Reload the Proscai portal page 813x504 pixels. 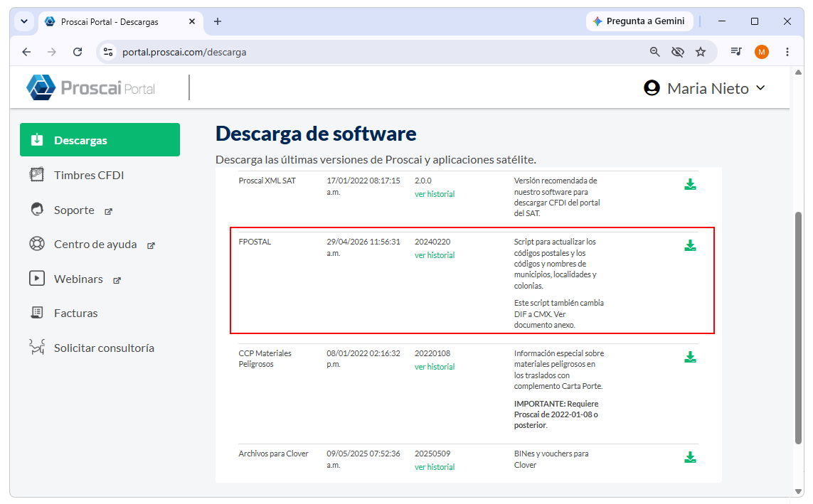coord(78,52)
